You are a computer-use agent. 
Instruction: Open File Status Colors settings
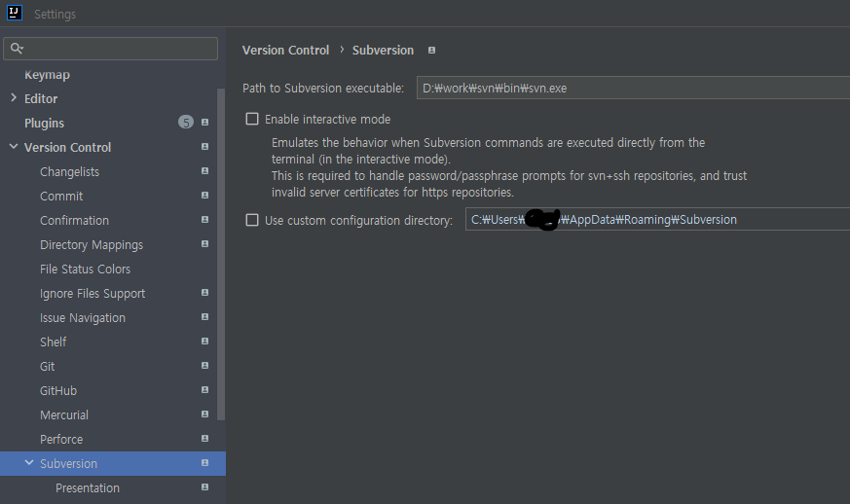point(85,270)
